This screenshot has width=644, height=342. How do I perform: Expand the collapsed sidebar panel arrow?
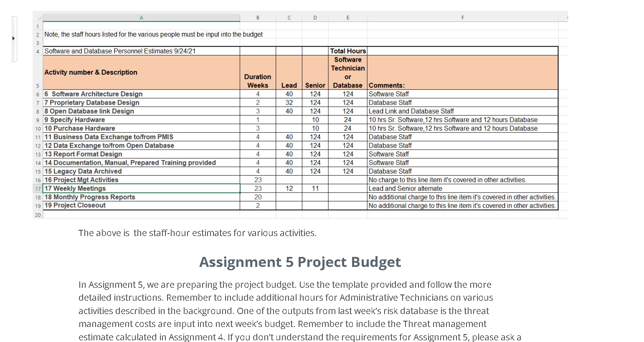13,38
